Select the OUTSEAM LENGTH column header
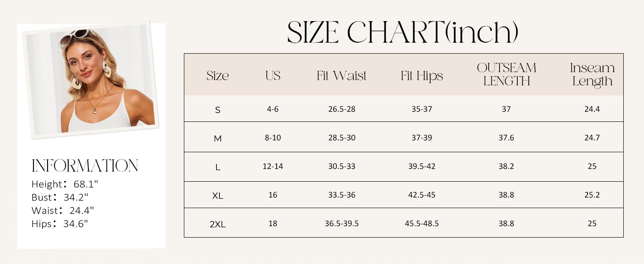 [x=506, y=74]
